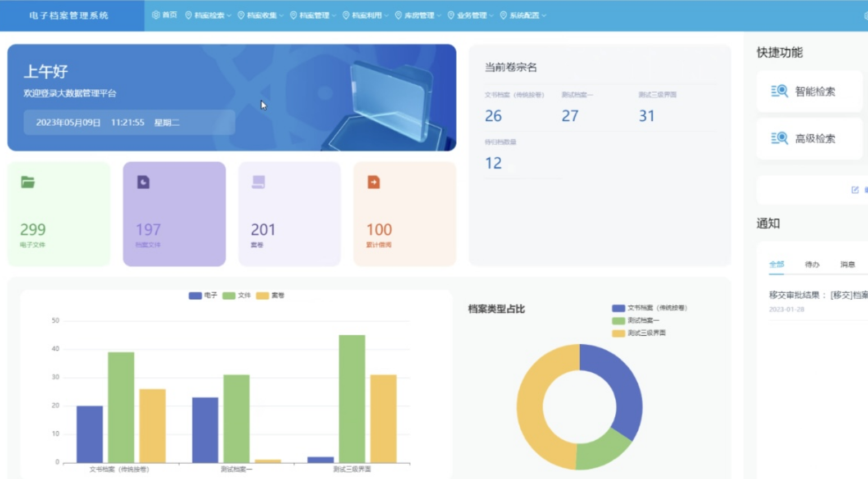Toggle the 电子 series in bar chart legend
The height and width of the screenshot is (479, 868).
coord(203,295)
